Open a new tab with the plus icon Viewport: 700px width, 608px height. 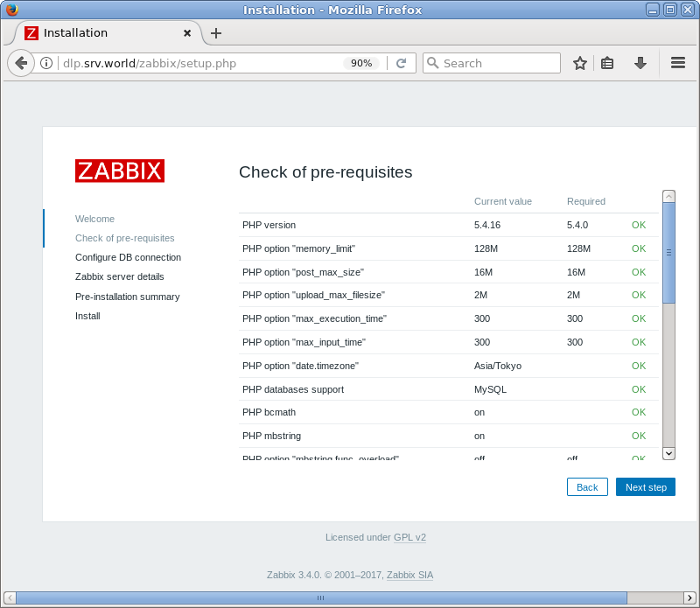216,33
